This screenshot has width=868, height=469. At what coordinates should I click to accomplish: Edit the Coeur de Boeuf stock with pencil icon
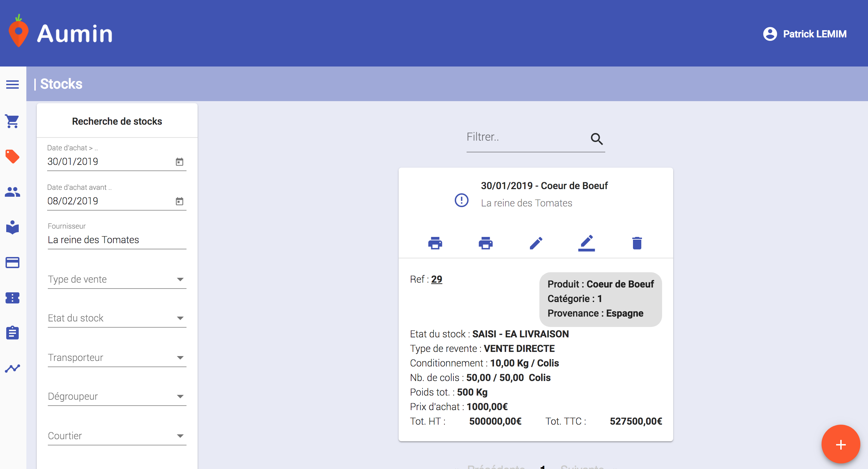click(x=536, y=243)
